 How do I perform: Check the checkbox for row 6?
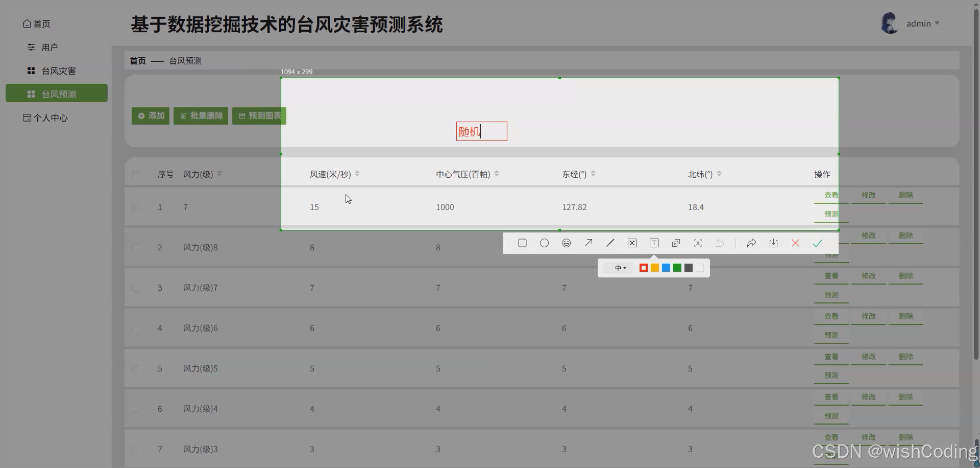(x=136, y=409)
